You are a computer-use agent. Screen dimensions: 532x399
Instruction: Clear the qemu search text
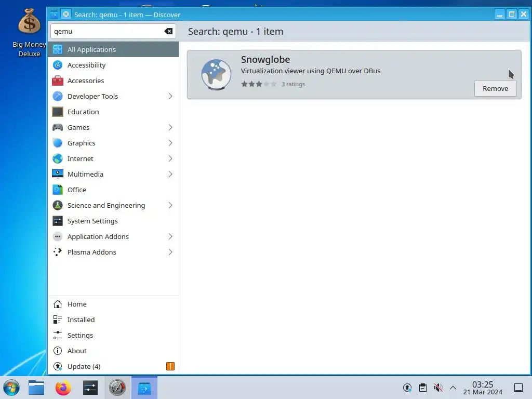point(168,32)
